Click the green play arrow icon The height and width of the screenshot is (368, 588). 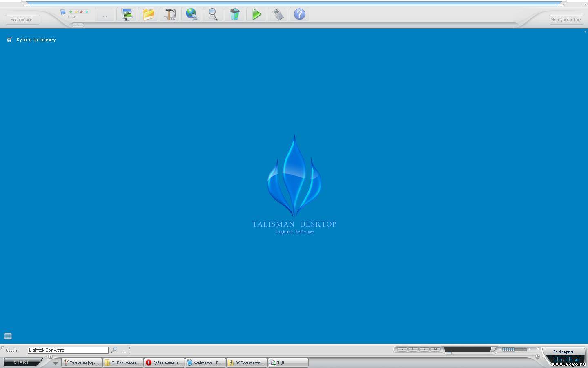click(x=256, y=15)
